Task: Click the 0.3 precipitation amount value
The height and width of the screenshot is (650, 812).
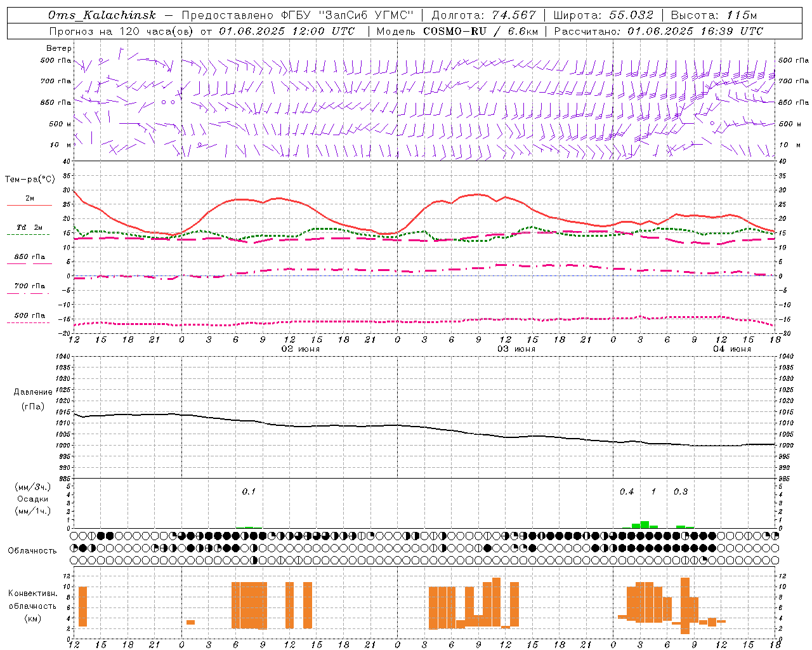Action: pyautogui.click(x=681, y=491)
